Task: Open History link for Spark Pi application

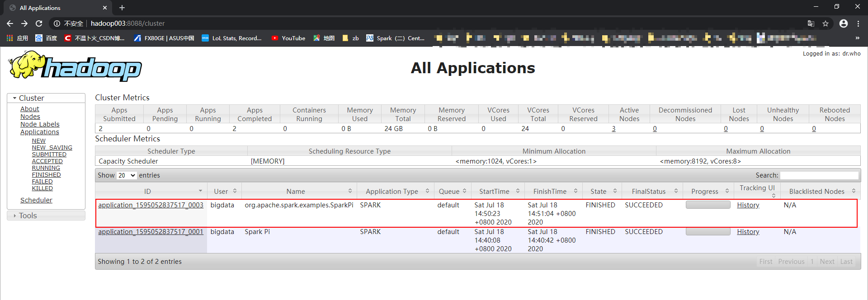Action: 748,232
